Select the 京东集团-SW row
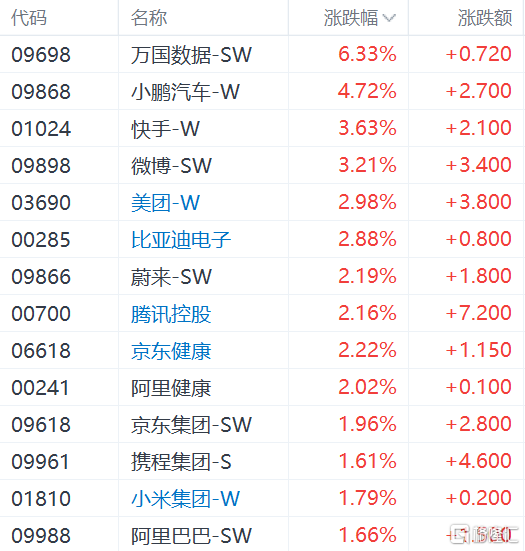525x551 pixels. coord(262,424)
